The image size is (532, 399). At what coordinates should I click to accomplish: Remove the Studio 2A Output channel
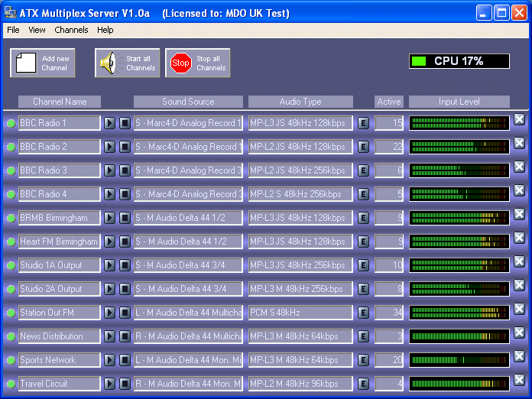(520, 285)
